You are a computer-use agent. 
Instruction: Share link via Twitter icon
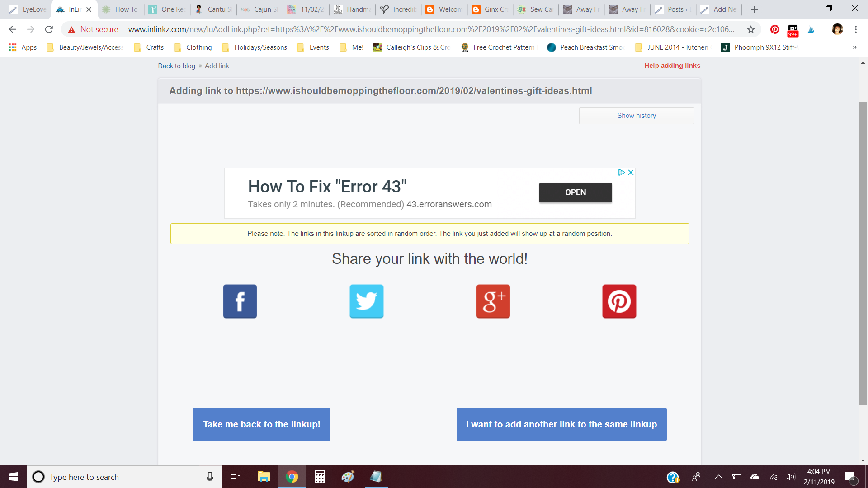point(366,301)
